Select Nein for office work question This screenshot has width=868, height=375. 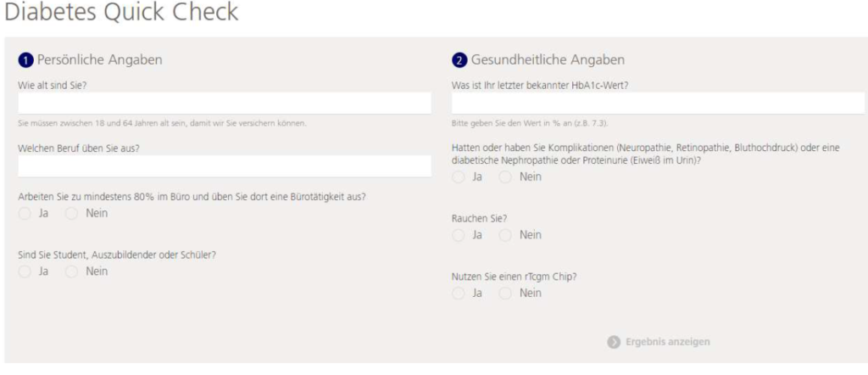71,214
